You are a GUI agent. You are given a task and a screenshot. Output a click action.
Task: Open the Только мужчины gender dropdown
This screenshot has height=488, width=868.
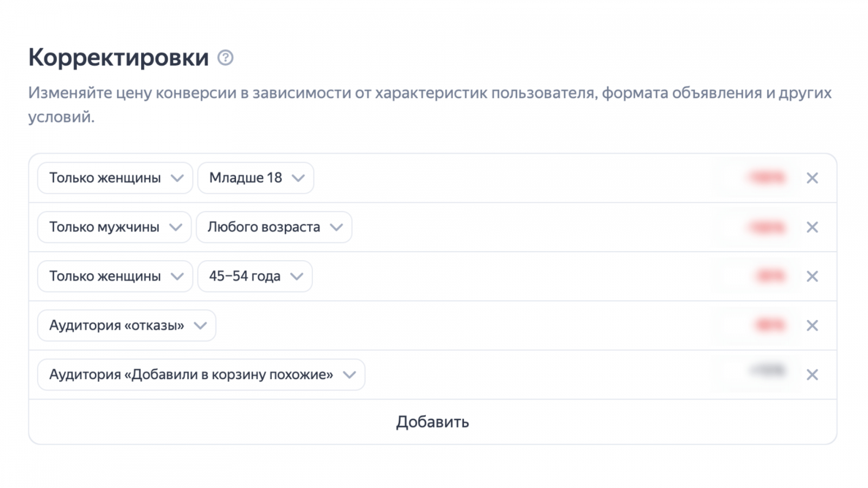pos(114,227)
